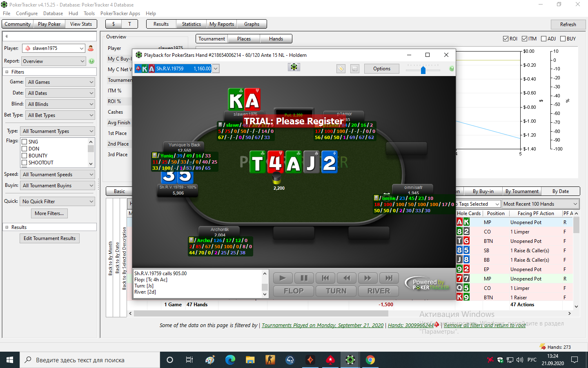Skip to the end of the hand
The height and width of the screenshot is (368, 588).
pos(389,278)
